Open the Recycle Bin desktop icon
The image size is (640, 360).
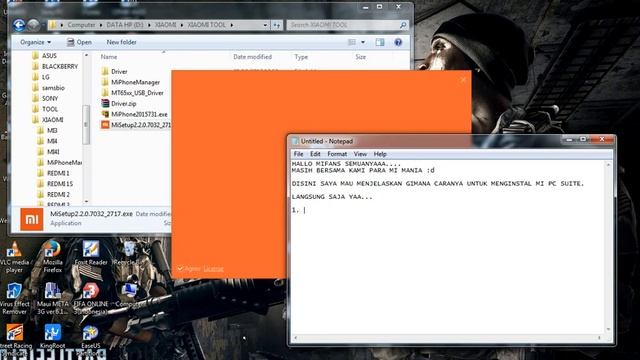129,253
